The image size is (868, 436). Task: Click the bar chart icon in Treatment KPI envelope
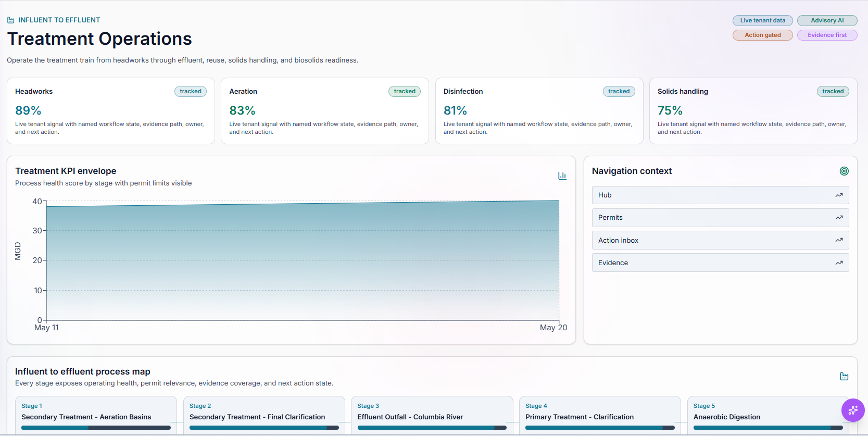pyautogui.click(x=562, y=176)
